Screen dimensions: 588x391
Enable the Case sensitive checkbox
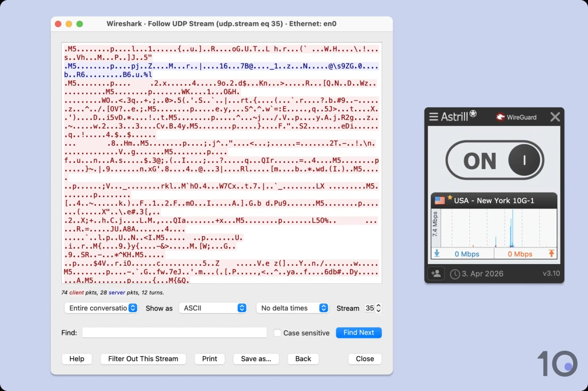pos(278,333)
